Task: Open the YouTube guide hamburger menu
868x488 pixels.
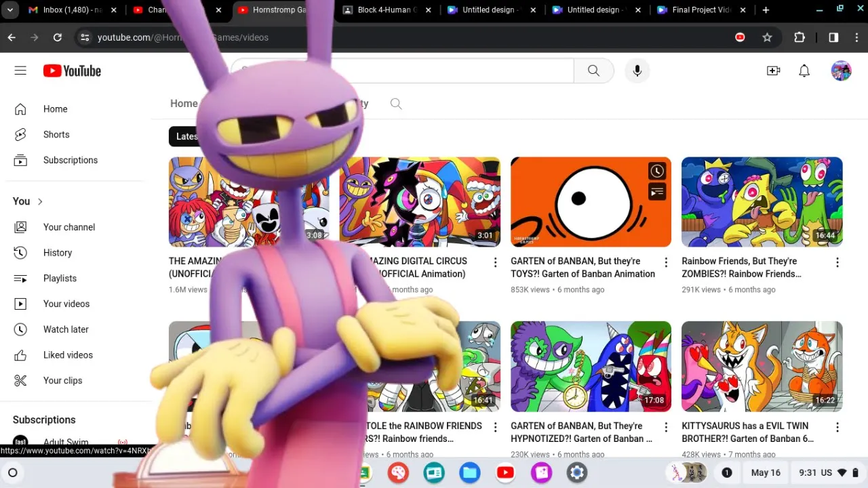Action: point(20,70)
